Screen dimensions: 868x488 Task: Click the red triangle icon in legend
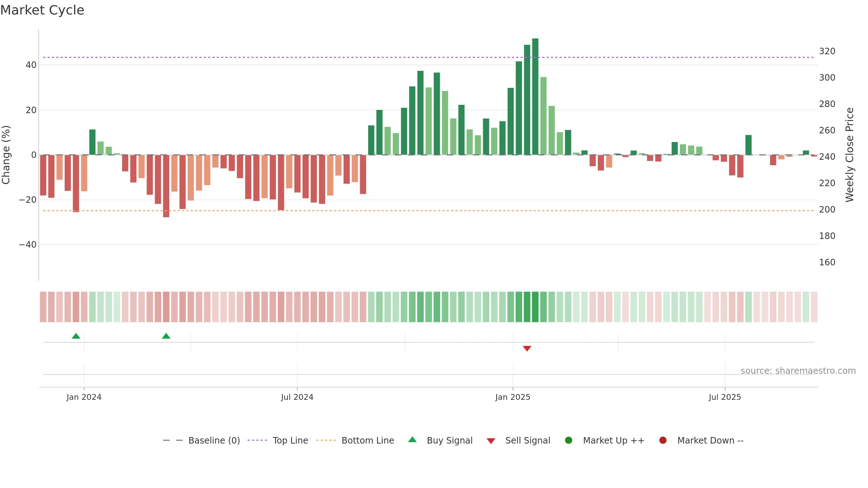(491, 441)
